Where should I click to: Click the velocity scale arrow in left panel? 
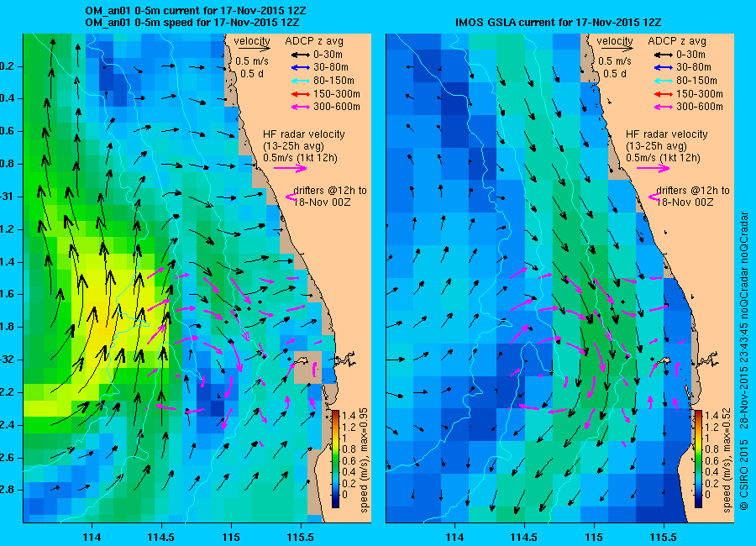point(254,49)
